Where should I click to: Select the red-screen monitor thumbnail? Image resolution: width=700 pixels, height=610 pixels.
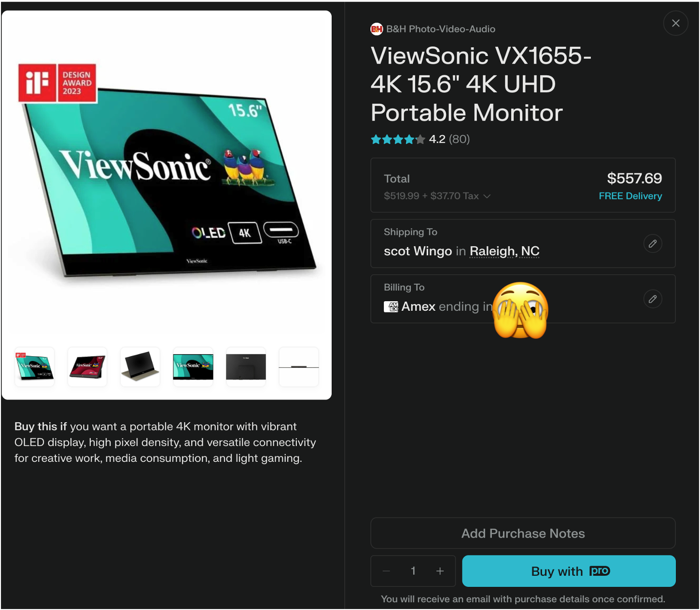click(87, 367)
